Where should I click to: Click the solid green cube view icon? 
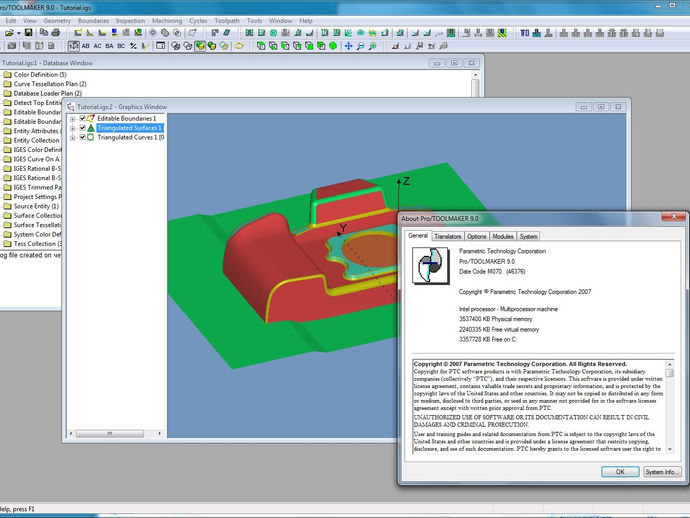(333, 46)
